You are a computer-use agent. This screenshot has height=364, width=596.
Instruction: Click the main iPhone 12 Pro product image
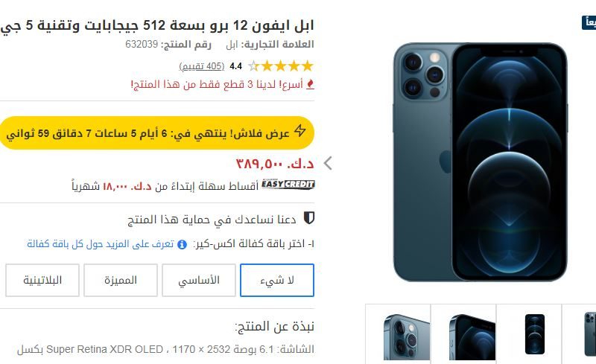coord(480,162)
